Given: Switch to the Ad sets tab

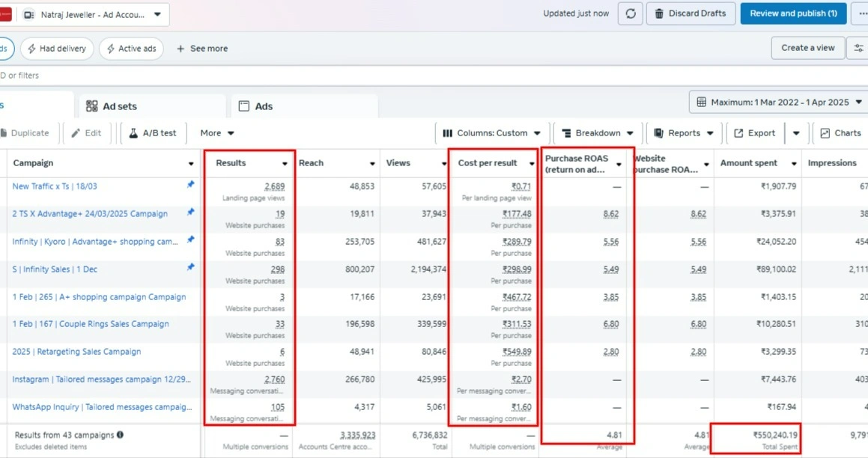Looking at the screenshot, I should pyautogui.click(x=112, y=106).
